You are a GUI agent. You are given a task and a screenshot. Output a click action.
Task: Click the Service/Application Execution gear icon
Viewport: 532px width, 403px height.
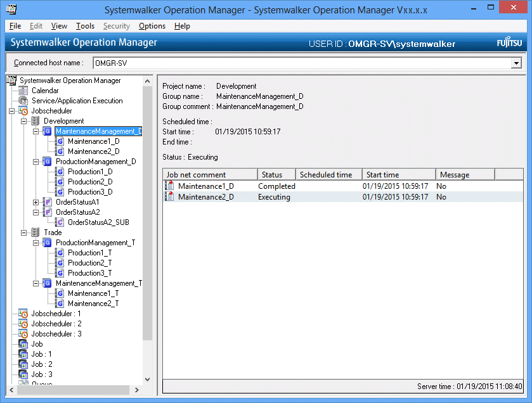pos(23,101)
